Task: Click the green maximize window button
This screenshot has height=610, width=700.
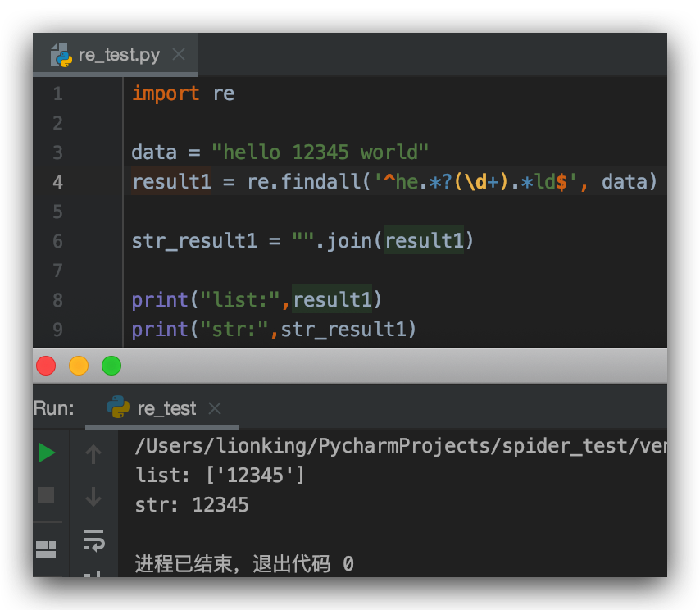Action: (111, 366)
